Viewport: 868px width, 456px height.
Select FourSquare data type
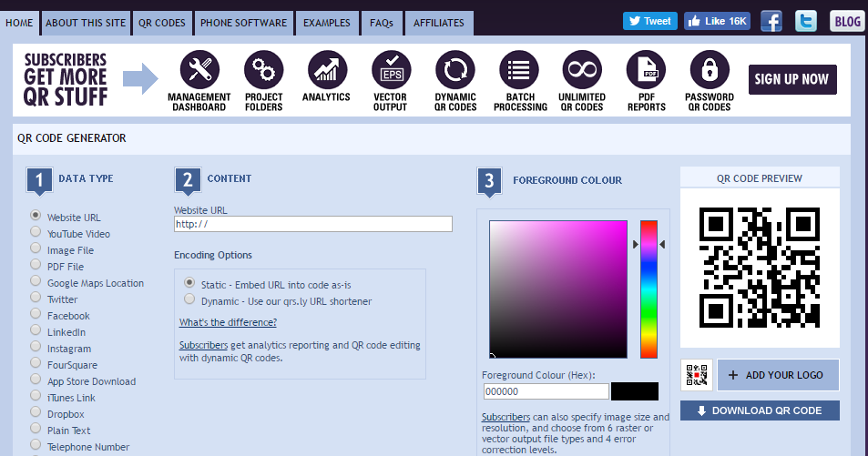coord(36,362)
